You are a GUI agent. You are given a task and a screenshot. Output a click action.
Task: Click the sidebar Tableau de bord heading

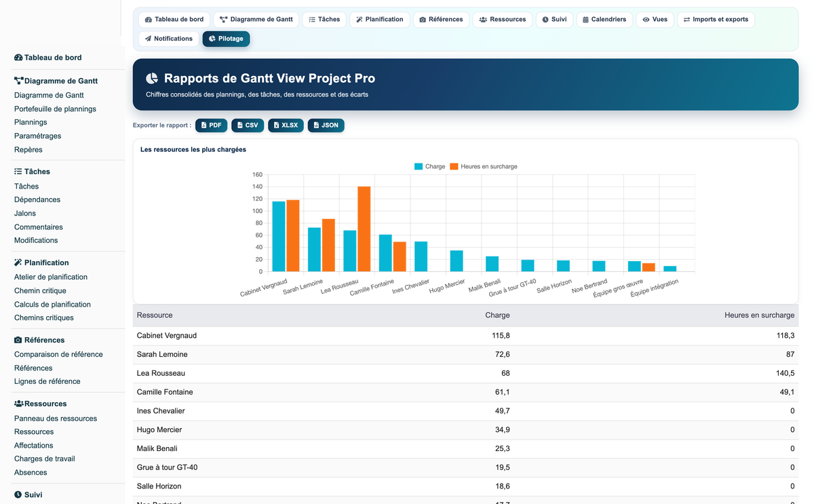pyautogui.click(x=47, y=58)
